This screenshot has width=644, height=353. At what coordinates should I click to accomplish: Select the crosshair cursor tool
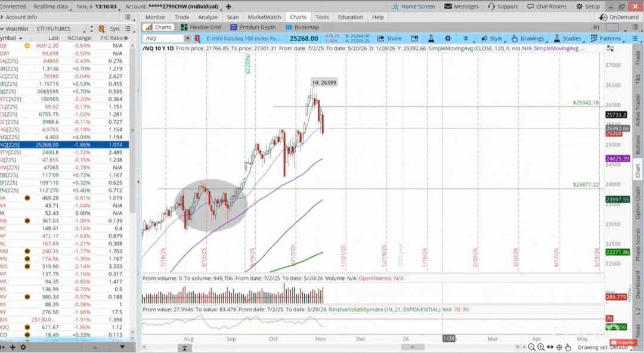pyautogui.click(x=559, y=347)
